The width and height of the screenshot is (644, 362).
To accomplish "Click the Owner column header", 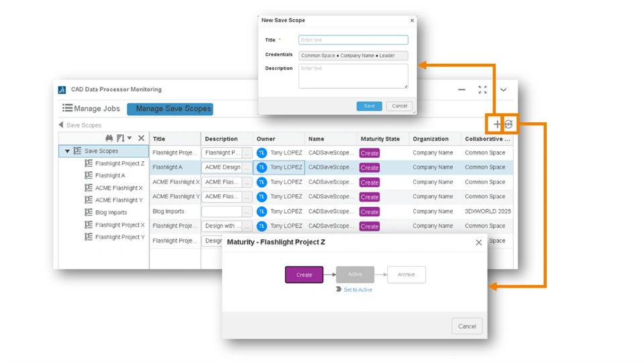I will pos(266,139).
